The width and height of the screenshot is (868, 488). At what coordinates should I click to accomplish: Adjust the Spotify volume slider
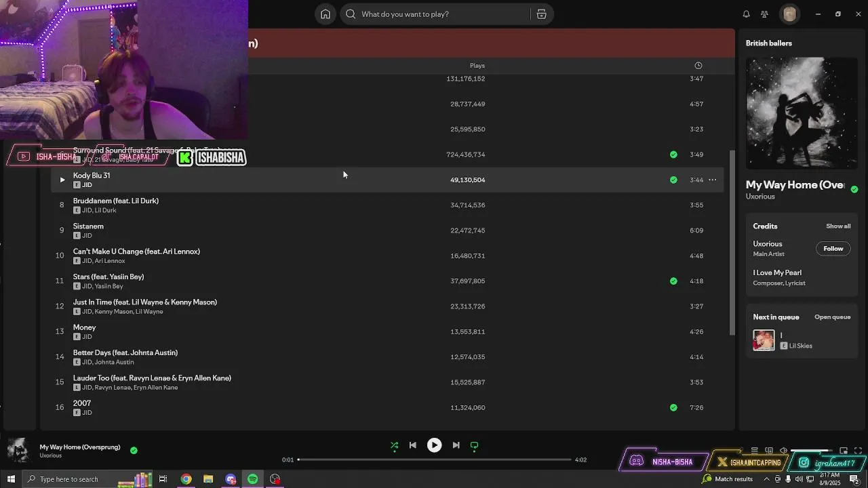coord(811,451)
